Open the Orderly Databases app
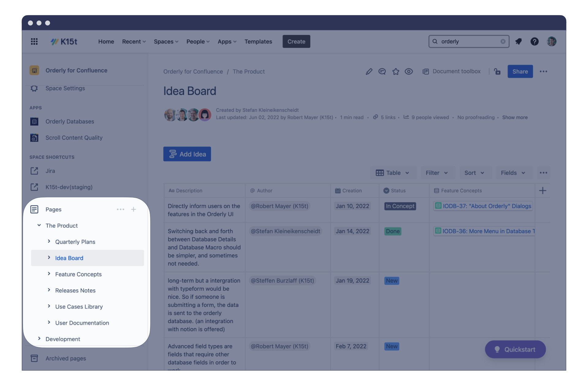 coord(70,121)
